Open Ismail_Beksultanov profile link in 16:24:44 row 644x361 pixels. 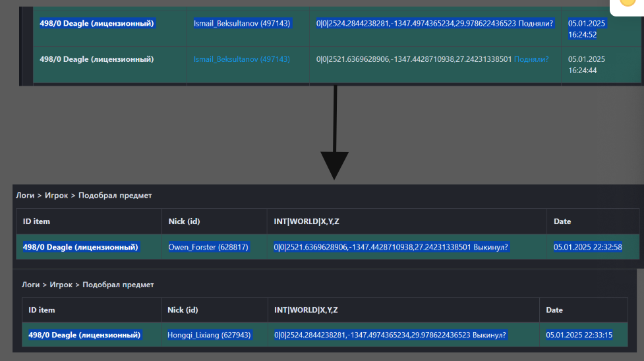[241, 59]
